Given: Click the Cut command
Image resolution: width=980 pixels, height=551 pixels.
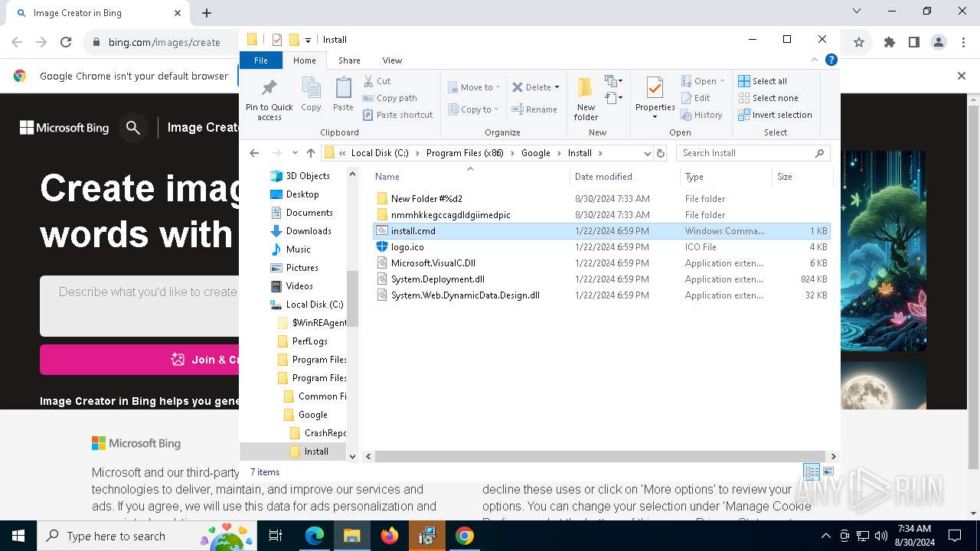Looking at the screenshot, I should tap(377, 81).
